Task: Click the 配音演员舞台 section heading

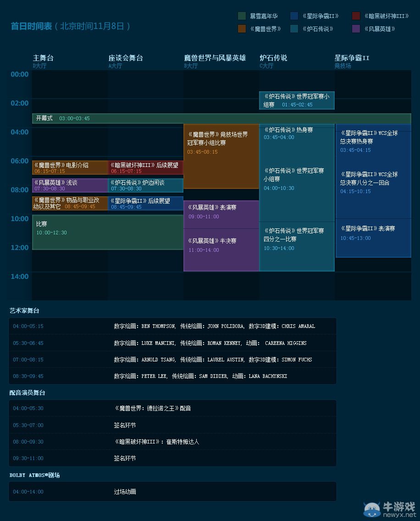Action: point(27,393)
